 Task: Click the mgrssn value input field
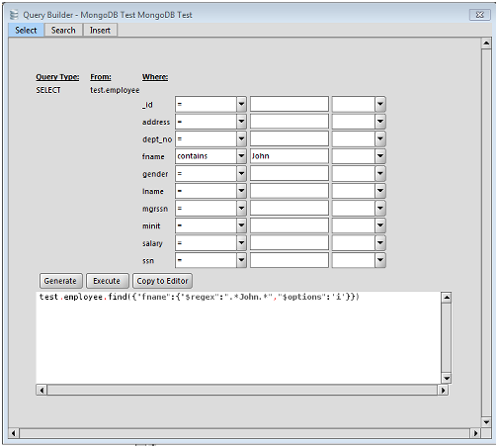[290, 209]
